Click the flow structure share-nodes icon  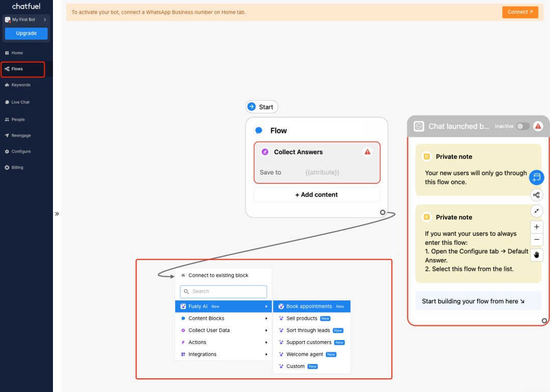click(x=537, y=195)
